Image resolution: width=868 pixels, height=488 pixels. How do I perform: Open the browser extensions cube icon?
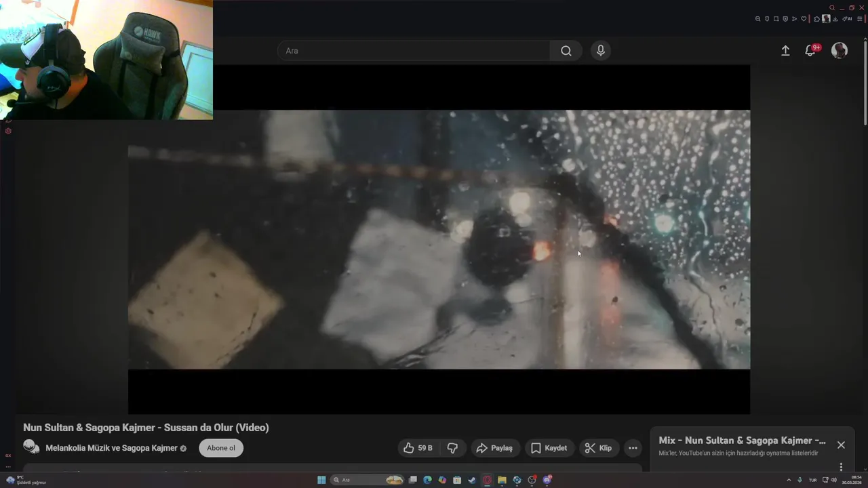[x=816, y=19]
